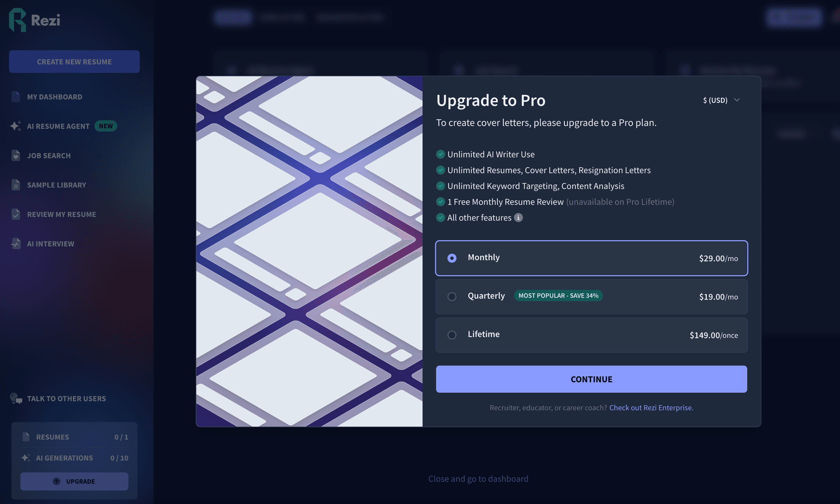
Task: Select the Lifetime plan radio button
Action: click(x=452, y=335)
